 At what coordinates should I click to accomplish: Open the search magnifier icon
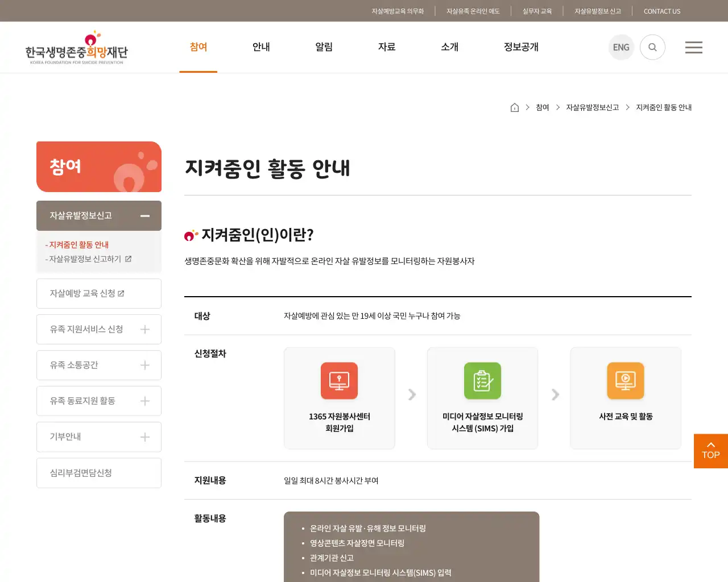click(x=652, y=47)
